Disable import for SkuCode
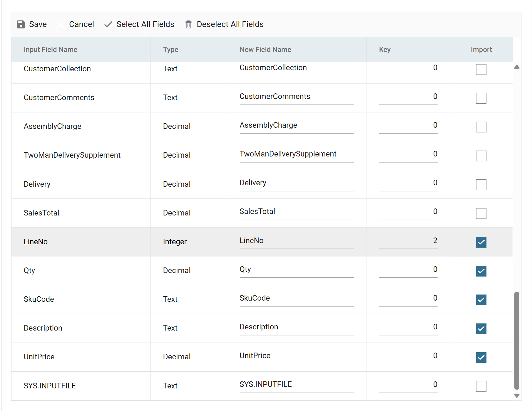The width and height of the screenshot is (532, 411). pos(481,300)
